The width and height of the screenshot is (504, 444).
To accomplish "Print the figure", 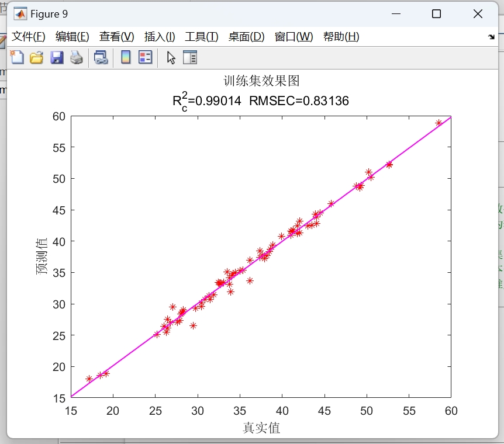I will click(76, 57).
